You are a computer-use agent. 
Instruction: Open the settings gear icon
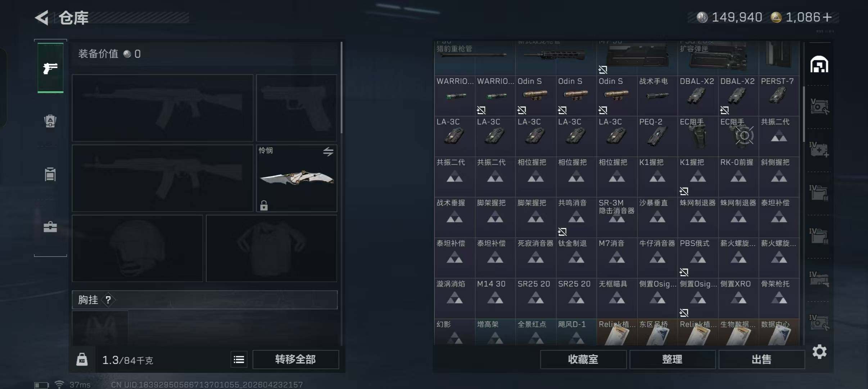click(819, 352)
